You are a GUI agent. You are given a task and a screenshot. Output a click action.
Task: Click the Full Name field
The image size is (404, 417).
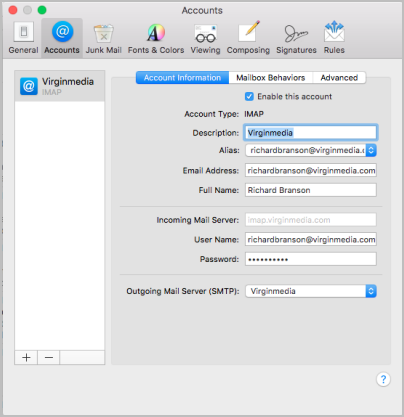[x=311, y=190]
